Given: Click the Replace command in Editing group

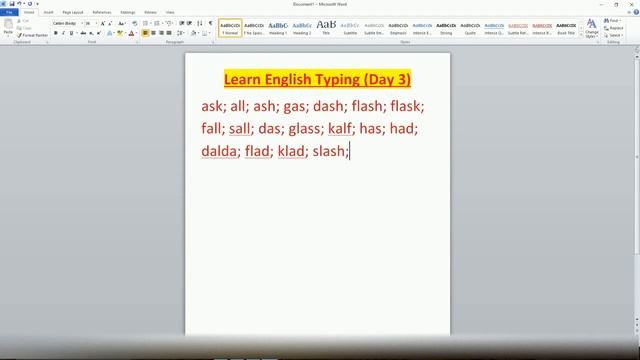Looking at the screenshot, I should pos(613,28).
